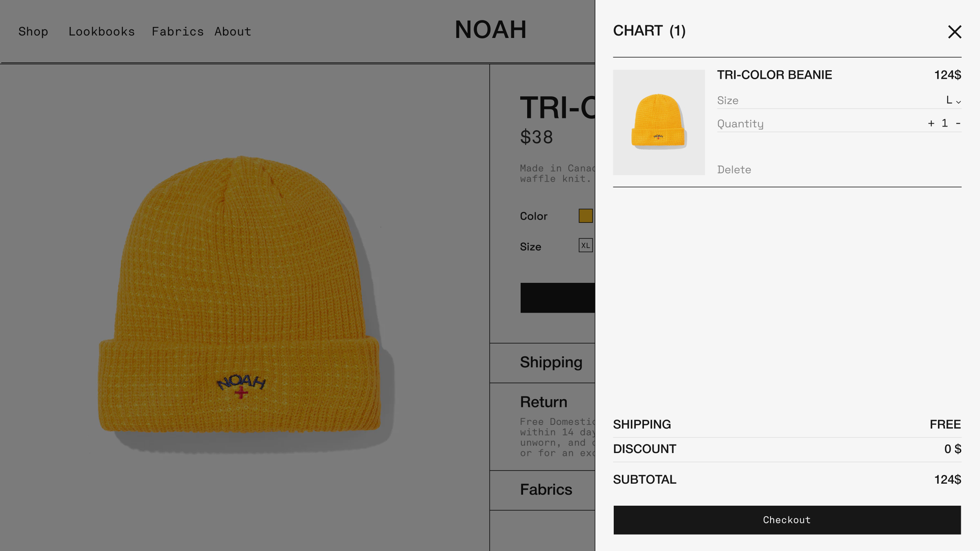Decrease the beanie quantity with the minus icon
Screen dimensions: 980x551
[x=958, y=123]
